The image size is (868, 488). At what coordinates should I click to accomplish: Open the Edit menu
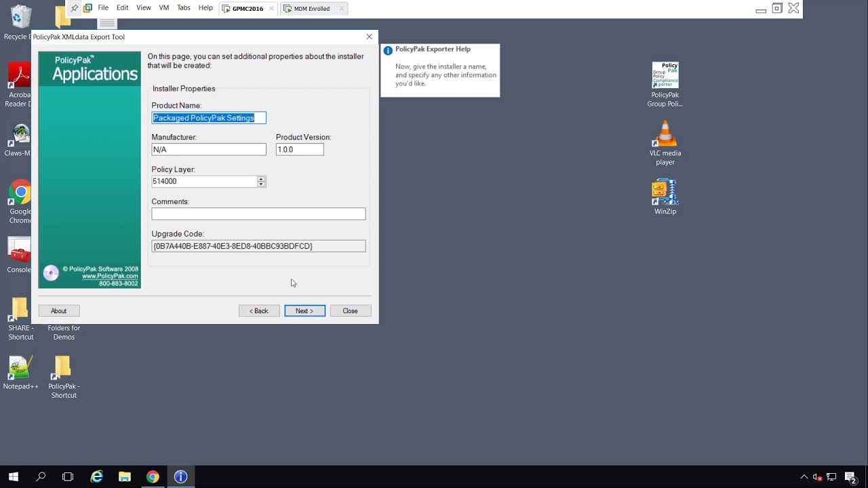[x=122, y=8]
